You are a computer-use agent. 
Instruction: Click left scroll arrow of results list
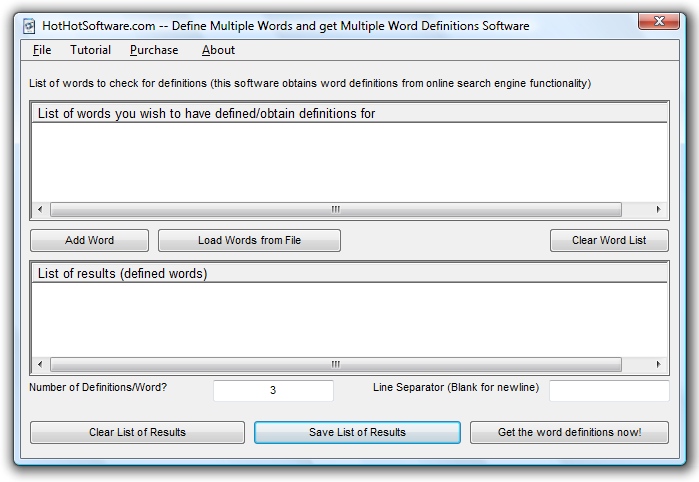[x=40, y=364]
